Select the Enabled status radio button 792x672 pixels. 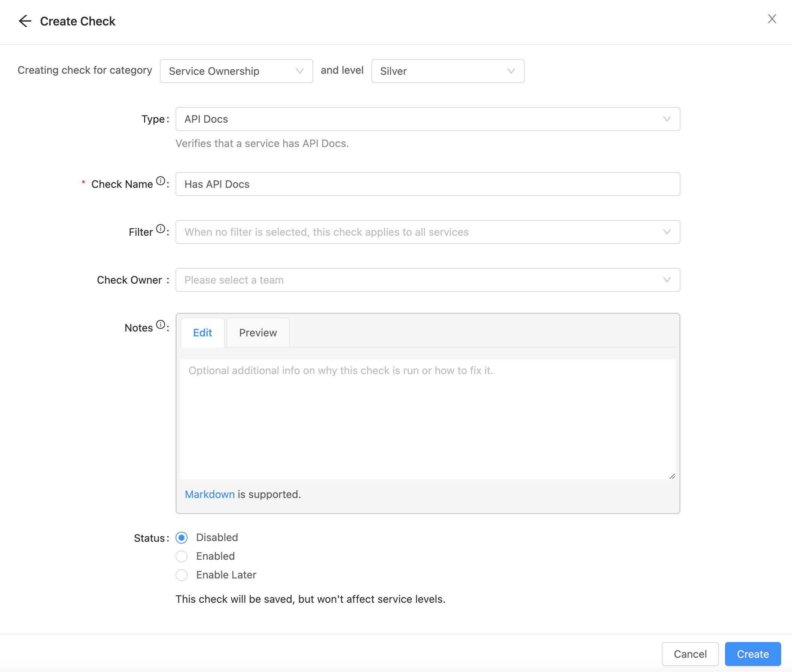tap(182, 556)
